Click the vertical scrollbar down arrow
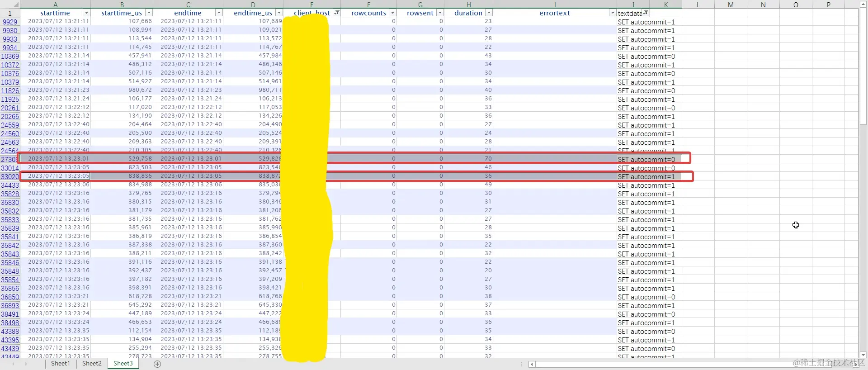The width and height of the screenshot is (868, 370). click(x=863, y=355)
